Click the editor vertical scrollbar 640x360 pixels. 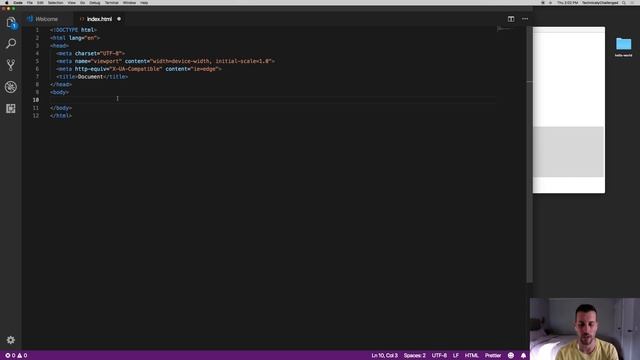click(x=529, y=154)
